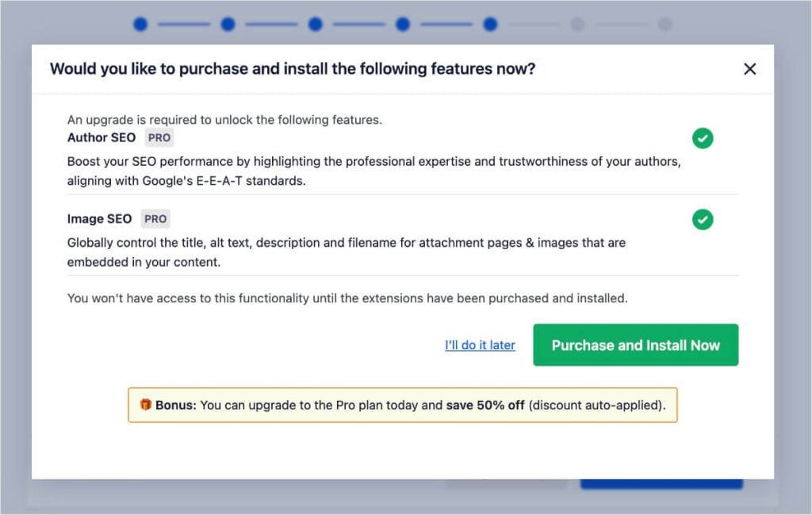Click the PRO badge beside Author SEO
The image size is (812, 515).
click(x=159, y=137)
